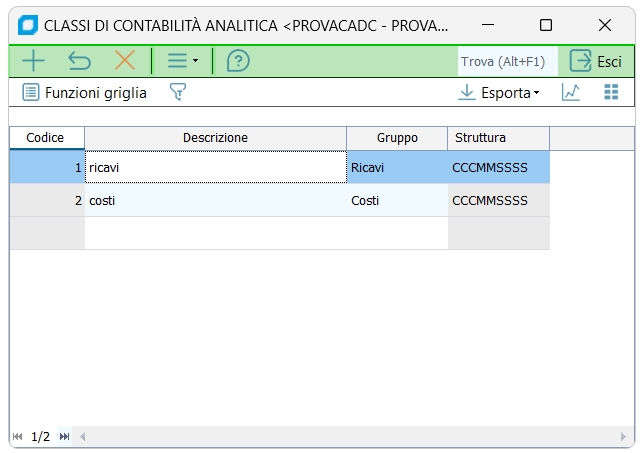Click the horizontal scrollbar left arrow
The image size is (642, 453).
83,437
